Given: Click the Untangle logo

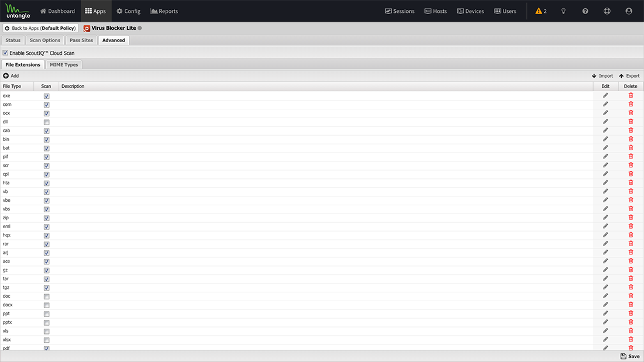Looking at the screenshot, I should click(x=18, y=11).
